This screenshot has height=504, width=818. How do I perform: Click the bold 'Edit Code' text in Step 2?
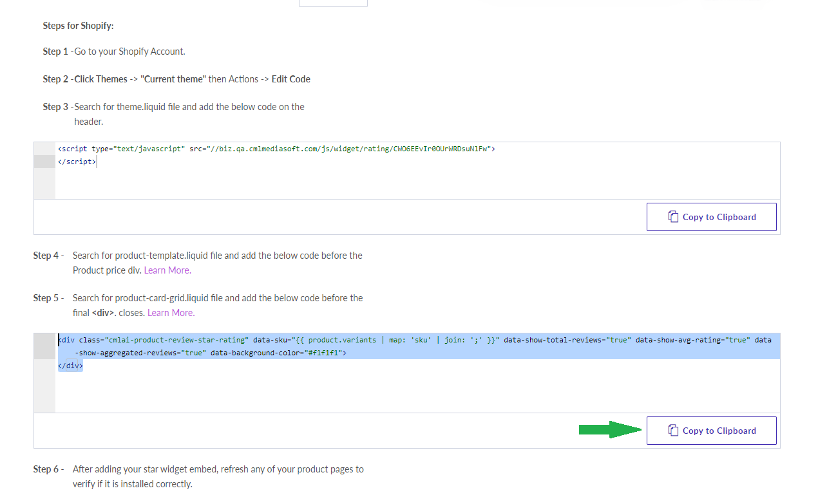click(291, 79)
